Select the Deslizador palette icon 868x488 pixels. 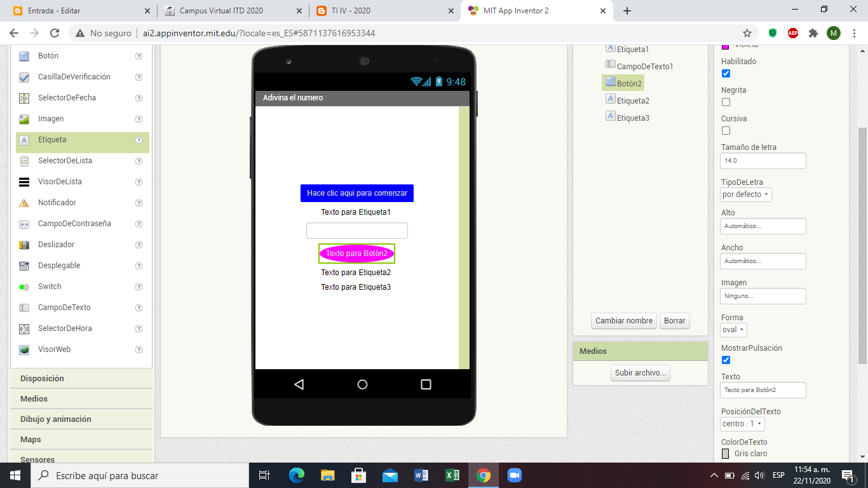tap(24, 245)
